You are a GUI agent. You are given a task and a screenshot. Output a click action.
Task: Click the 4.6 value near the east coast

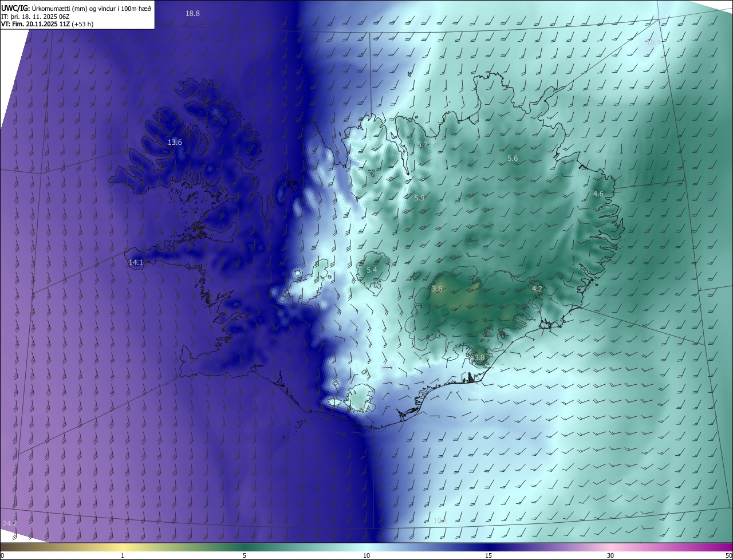click(598, 194)
